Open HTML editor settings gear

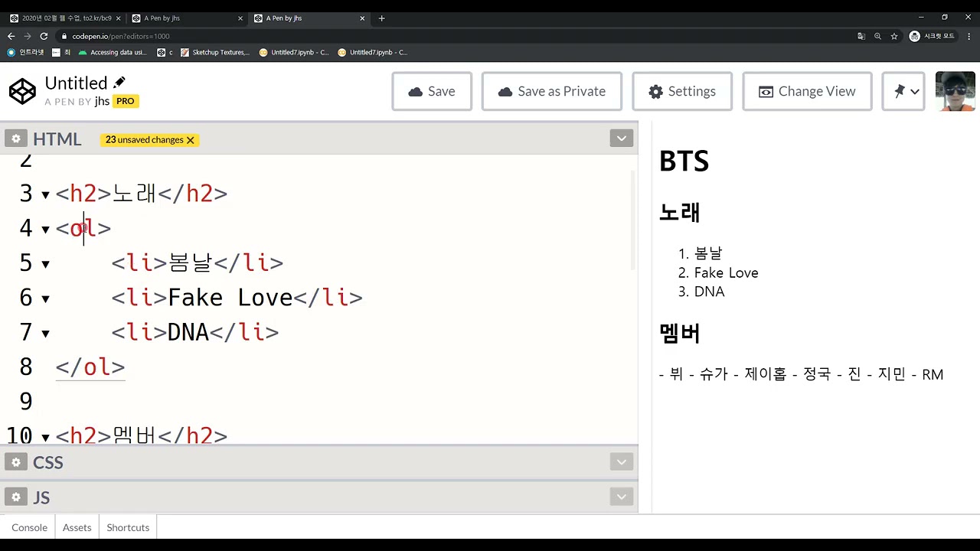(15, 139)
